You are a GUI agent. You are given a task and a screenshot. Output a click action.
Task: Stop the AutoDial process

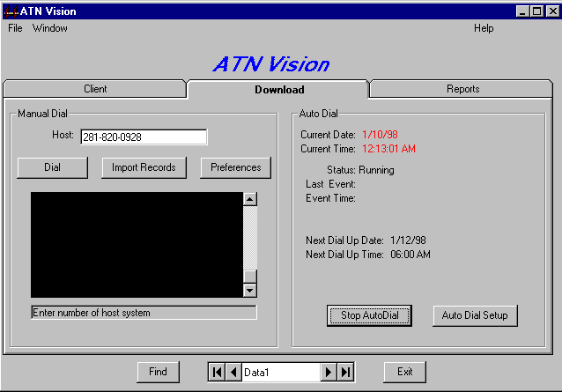(370, 315)
